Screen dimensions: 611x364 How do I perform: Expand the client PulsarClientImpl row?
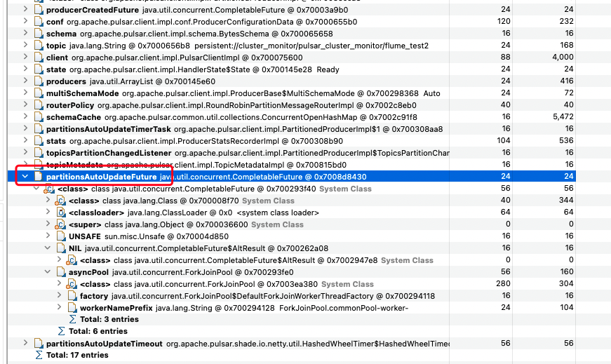click(25, 57)
